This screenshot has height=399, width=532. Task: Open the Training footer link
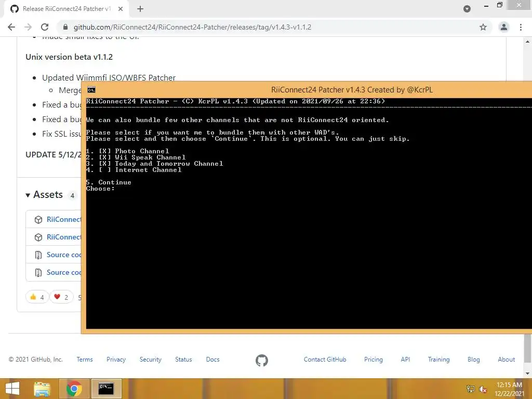click(x=438, y=360)
